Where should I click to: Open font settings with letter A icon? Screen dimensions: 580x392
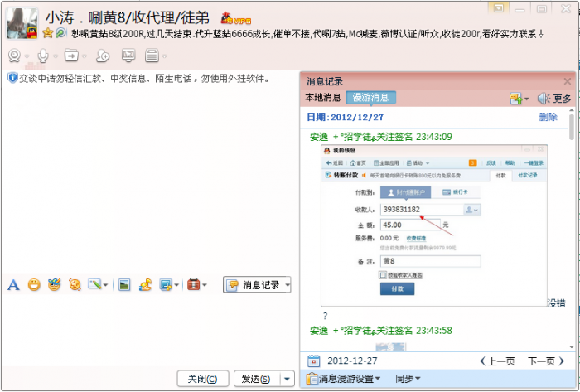click(x=14, y=285)
